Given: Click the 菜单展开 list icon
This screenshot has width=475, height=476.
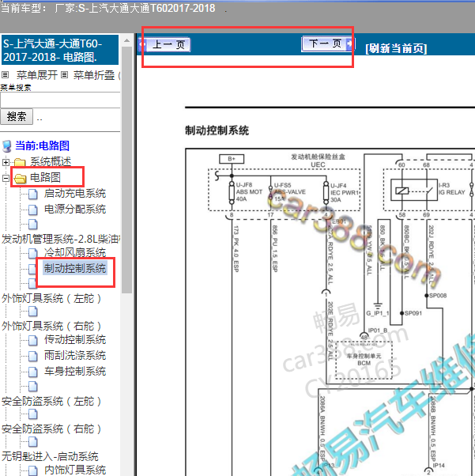Looking at the screenshot, I should click(6, 74).
